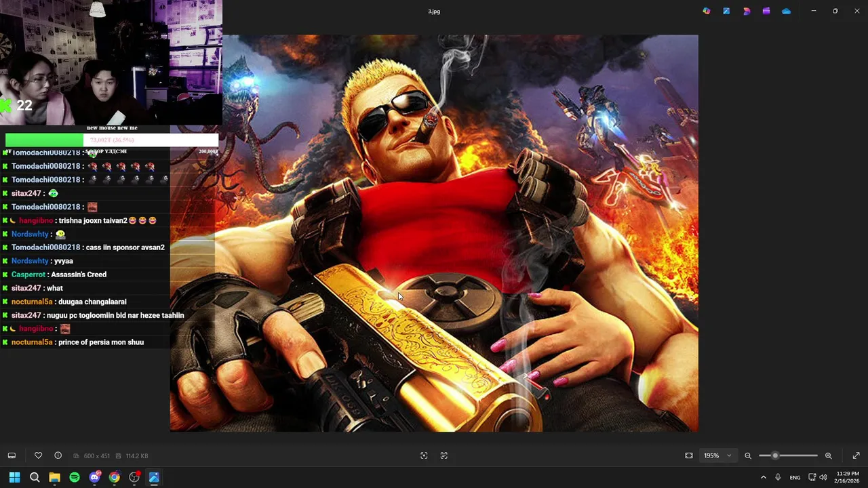The image size is (868, 488).
Task: Click the 600 x 451 image dimensions text
Action: (96, 456)
